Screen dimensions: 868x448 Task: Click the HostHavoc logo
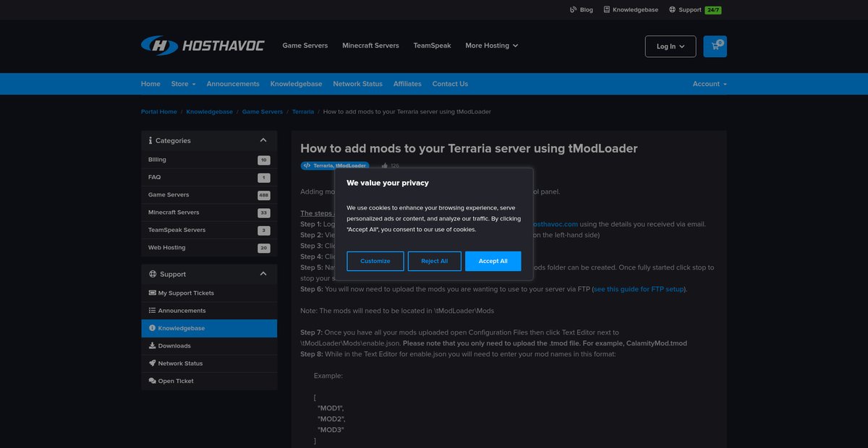point(203,46)
